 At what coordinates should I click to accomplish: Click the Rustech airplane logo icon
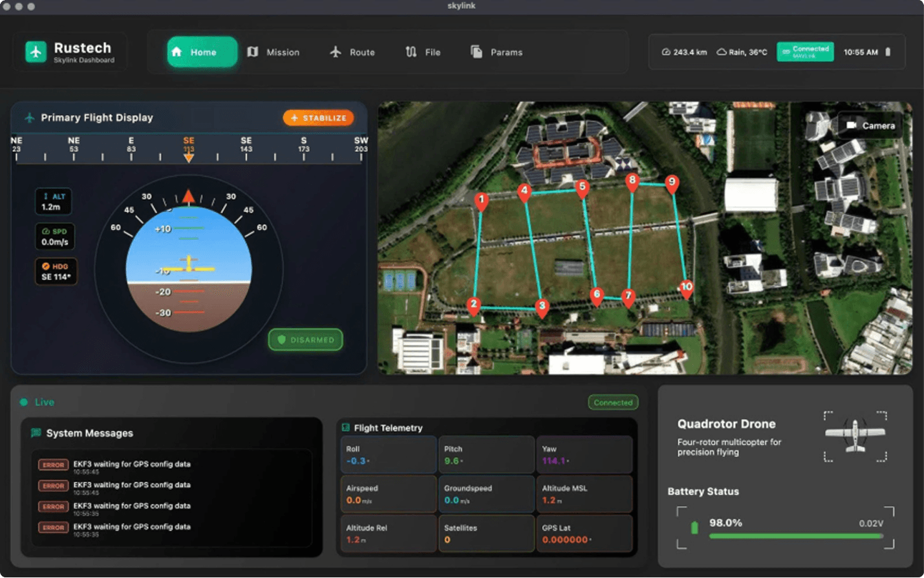coord(36,52)
